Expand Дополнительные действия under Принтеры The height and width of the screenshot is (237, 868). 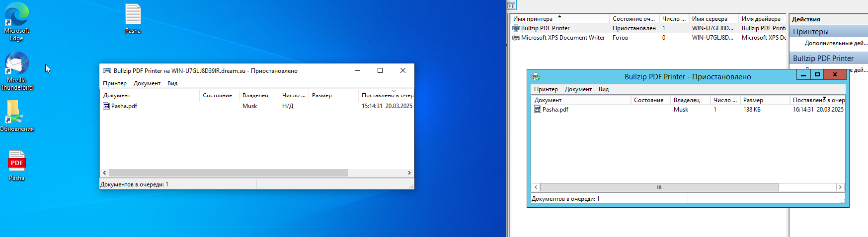pyautogui.click(x=836, y=43)
